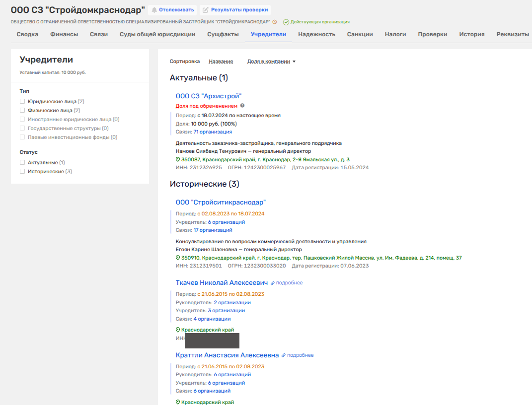Switch to the Санкции tab
The height and width of the screenshot is (405, 532).
pos(360,34)
